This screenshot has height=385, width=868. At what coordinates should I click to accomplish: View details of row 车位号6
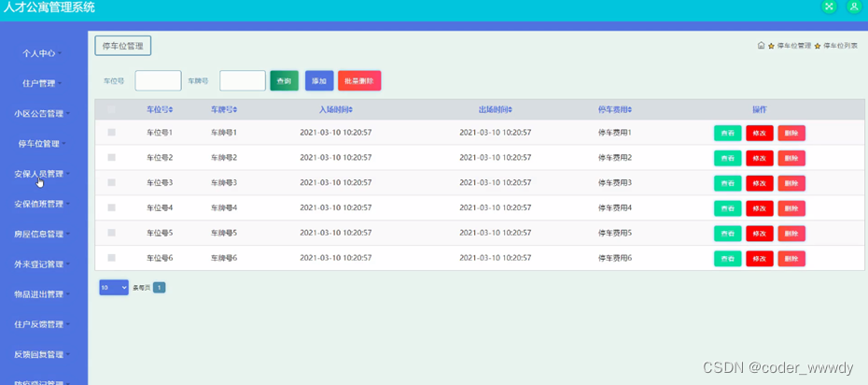[727, 258]
